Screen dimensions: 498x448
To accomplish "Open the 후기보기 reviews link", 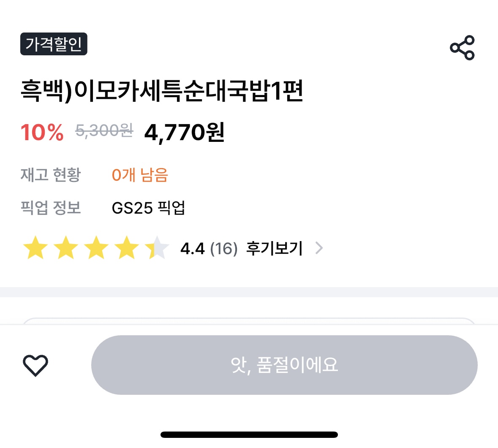I will (x=275, y=248).
